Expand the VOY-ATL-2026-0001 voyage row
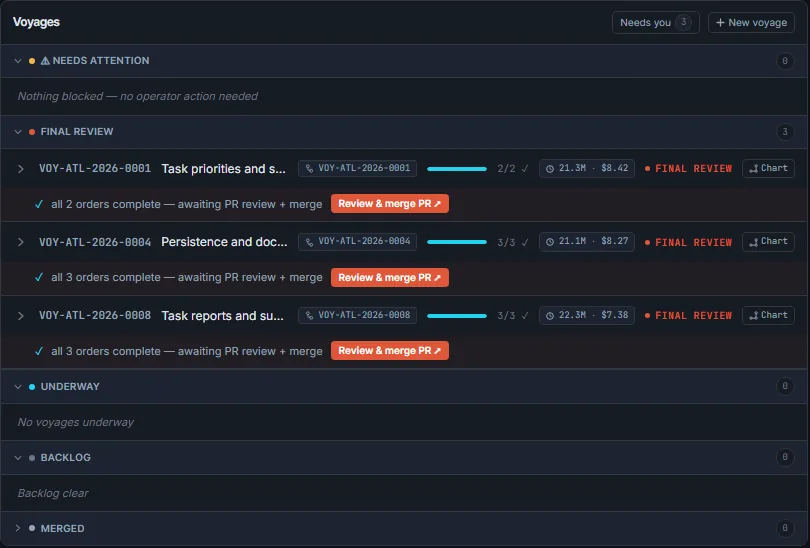Image resolution: width=810 pixels, height=548 pixels. pyautogui.click(x=21, y=169)
